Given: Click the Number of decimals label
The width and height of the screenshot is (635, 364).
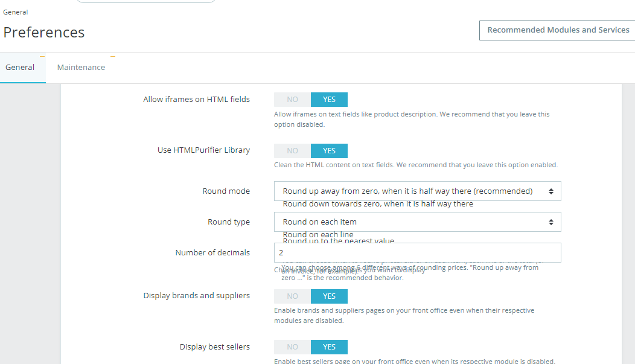Looking at the screenshot, I should pos(212,253).
